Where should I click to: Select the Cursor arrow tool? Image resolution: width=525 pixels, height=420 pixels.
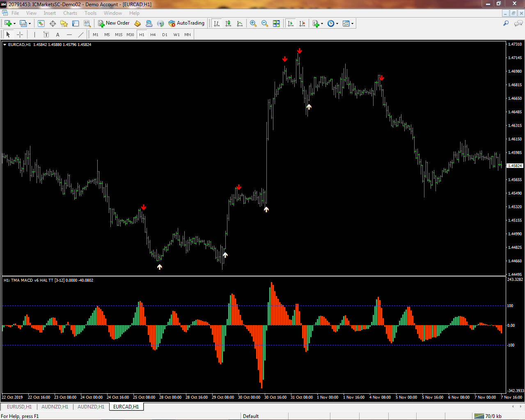8,35
